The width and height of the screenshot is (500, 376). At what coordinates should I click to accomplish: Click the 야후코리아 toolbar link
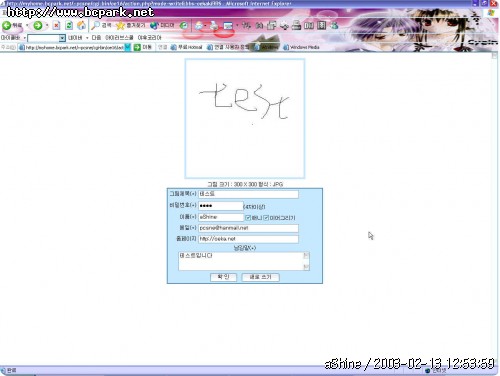pos(150,38)
